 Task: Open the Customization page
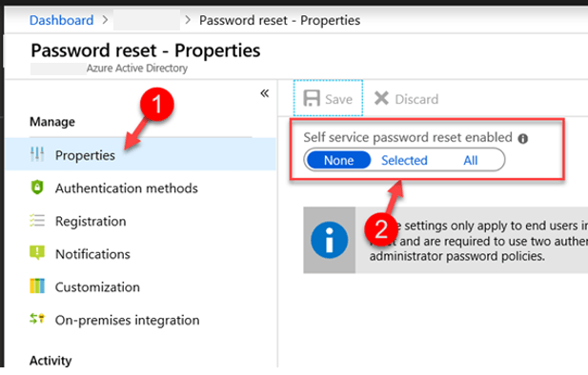click(97, 287)
